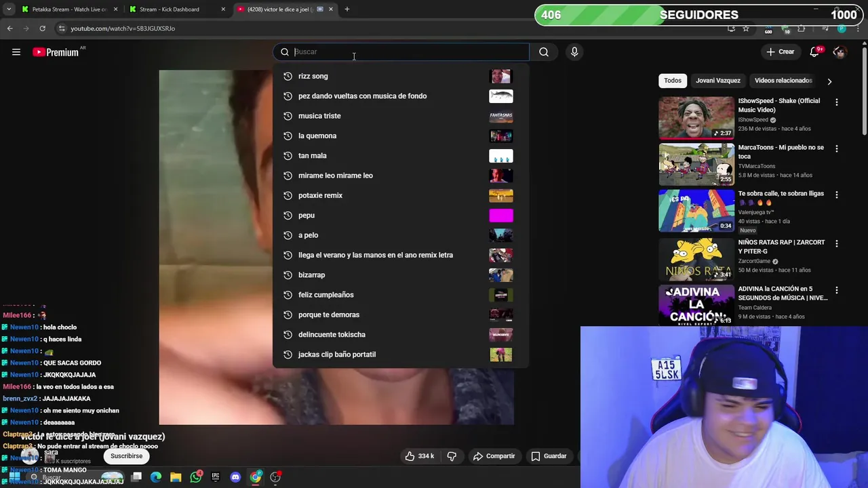Click the magnifier search button
The height and width of the screenshot is (488, 868).
pos(544,52)
